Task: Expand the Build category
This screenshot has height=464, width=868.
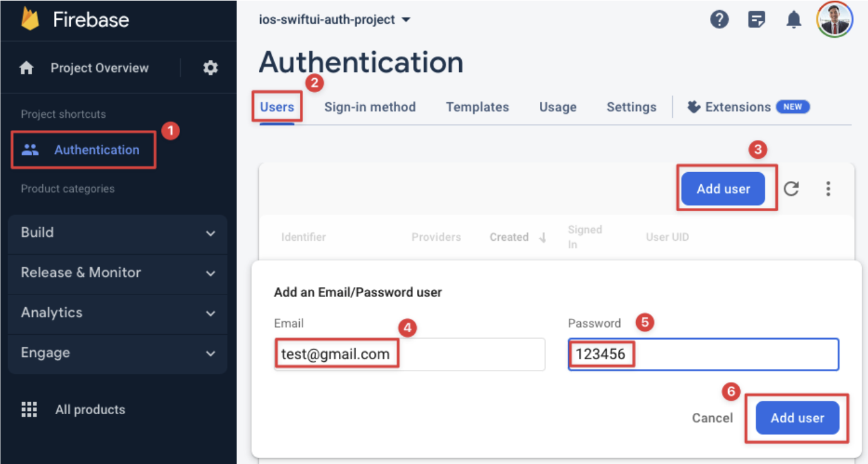Action: click(x=117, y=233)
